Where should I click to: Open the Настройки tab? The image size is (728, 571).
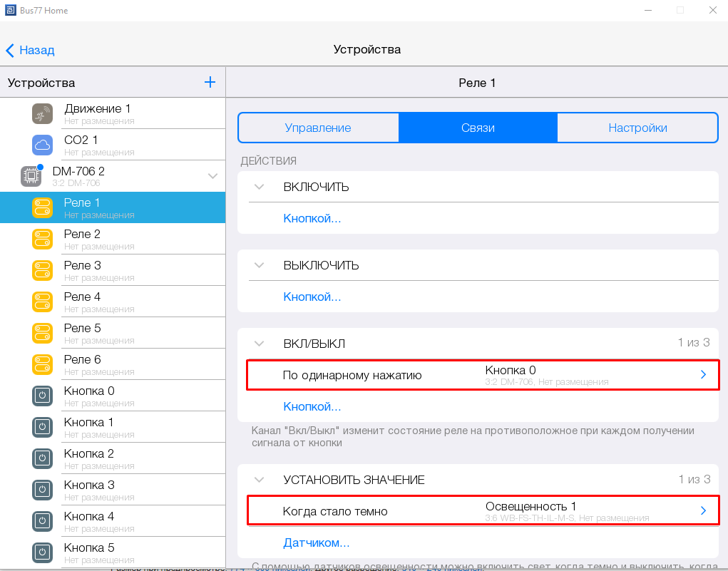637,128
